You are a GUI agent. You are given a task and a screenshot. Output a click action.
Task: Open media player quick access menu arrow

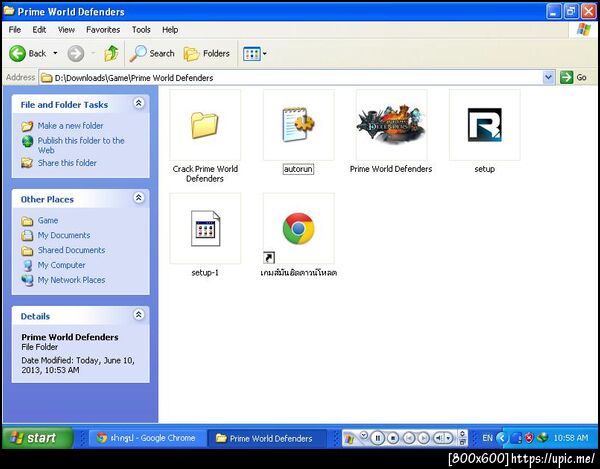pyautogui.click(x=364, y=434)
